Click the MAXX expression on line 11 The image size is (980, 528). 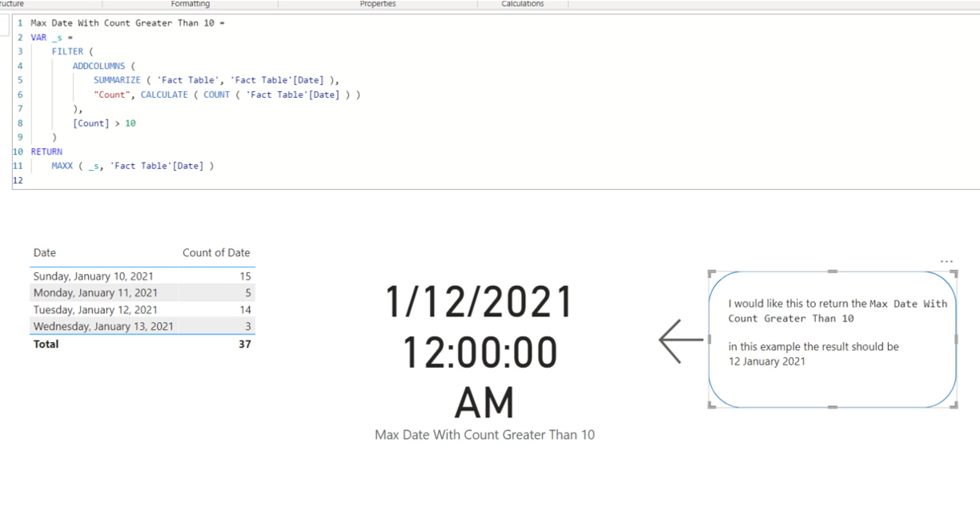point(133,166)
